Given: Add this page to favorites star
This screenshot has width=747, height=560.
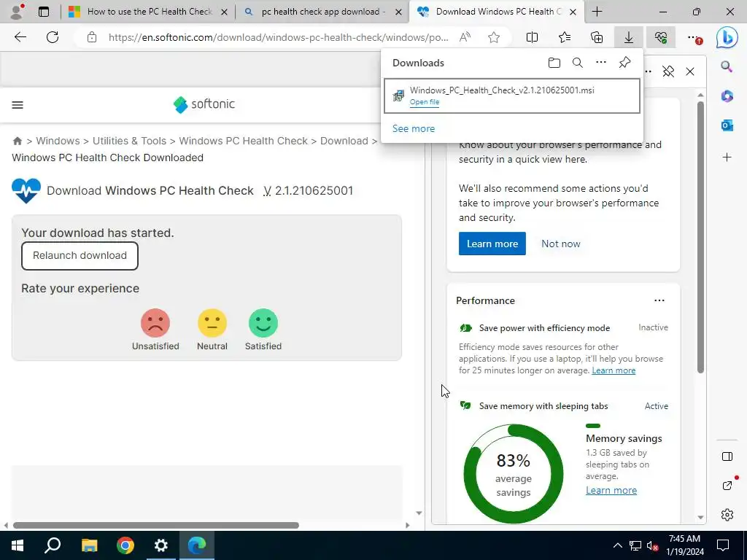Looking at the screenshot, I should pos(494,37).
